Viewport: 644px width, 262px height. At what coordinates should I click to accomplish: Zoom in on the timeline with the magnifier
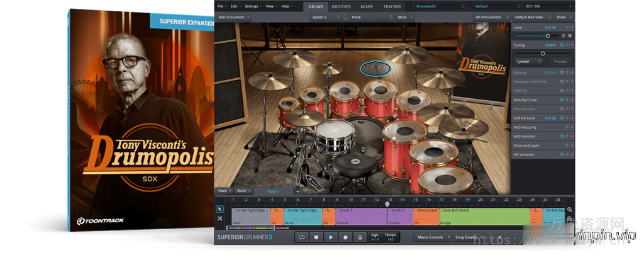coord(569,209)
